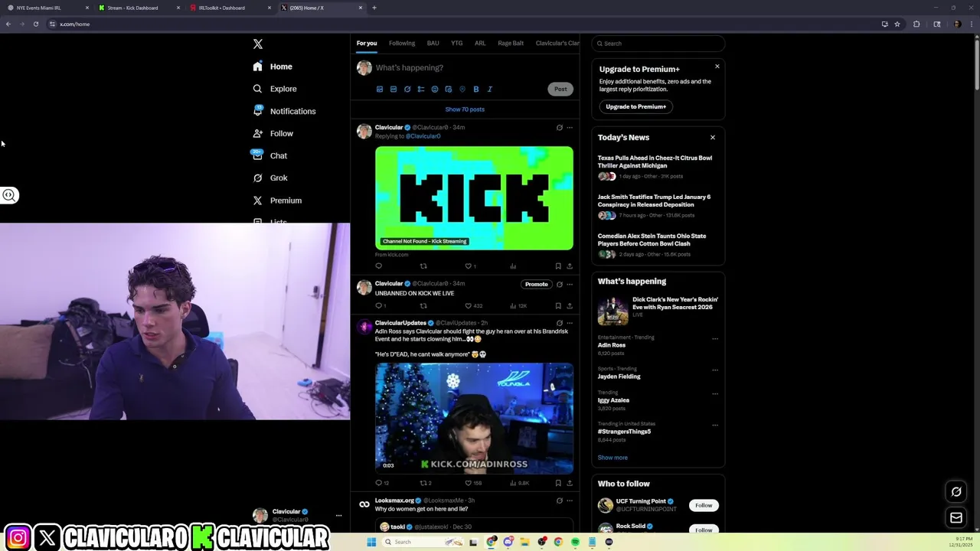
Task: Select the For you tab
Action: click(x=367, y=43)
